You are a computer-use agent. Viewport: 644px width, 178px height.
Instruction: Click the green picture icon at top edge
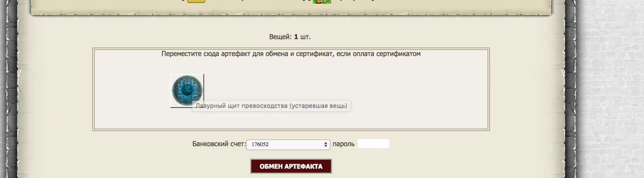click(322, 2)
